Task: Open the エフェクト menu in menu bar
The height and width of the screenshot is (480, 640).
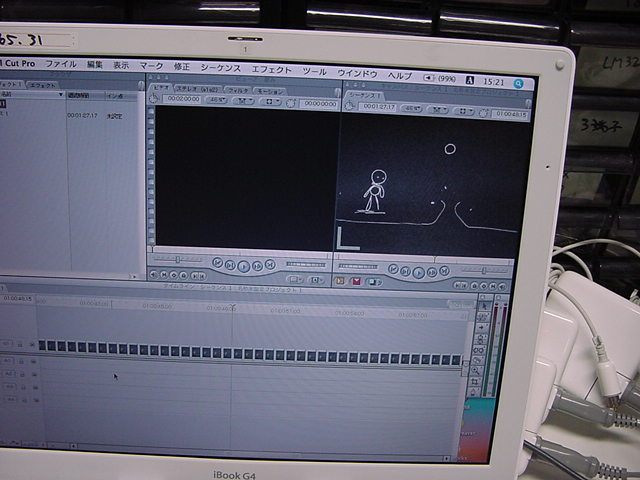Action: click(271, 70)
